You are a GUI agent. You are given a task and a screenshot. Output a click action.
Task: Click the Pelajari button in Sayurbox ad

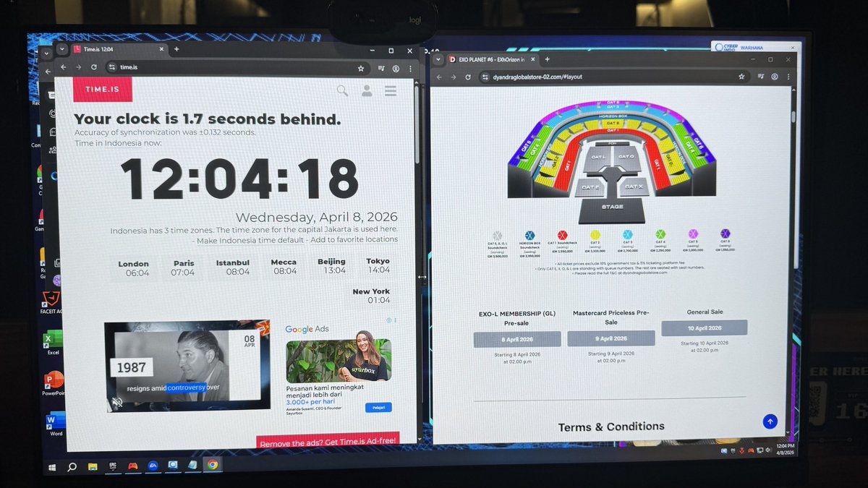pos(378,407)
